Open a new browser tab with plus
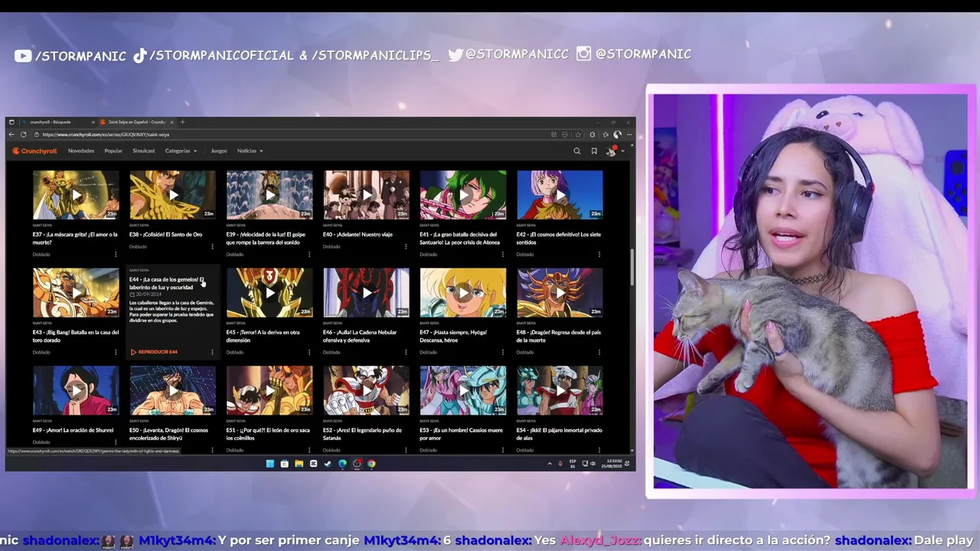Screen dimensions: 980x551 182,122
